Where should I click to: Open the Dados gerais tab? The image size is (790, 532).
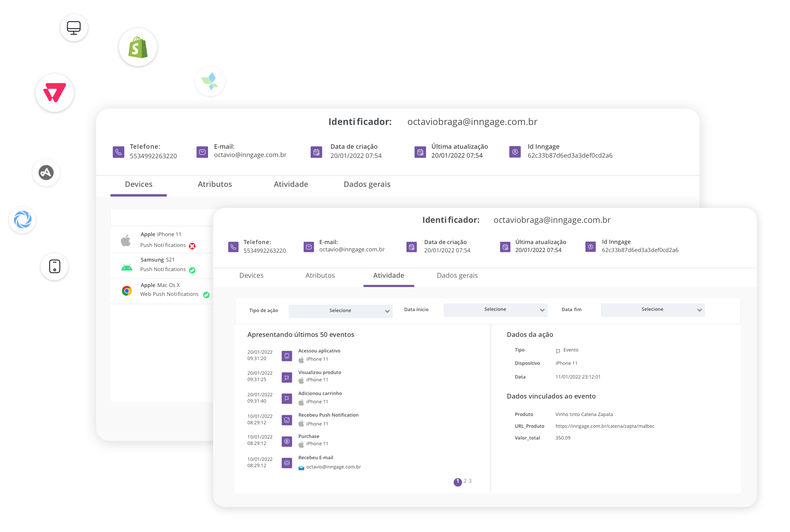[457, 276]
